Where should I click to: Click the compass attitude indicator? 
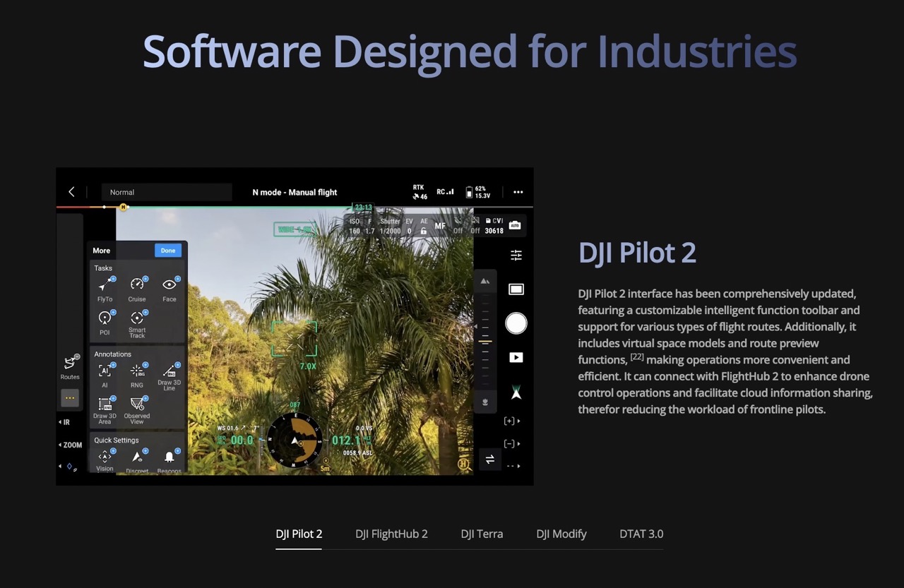point(295,440)
